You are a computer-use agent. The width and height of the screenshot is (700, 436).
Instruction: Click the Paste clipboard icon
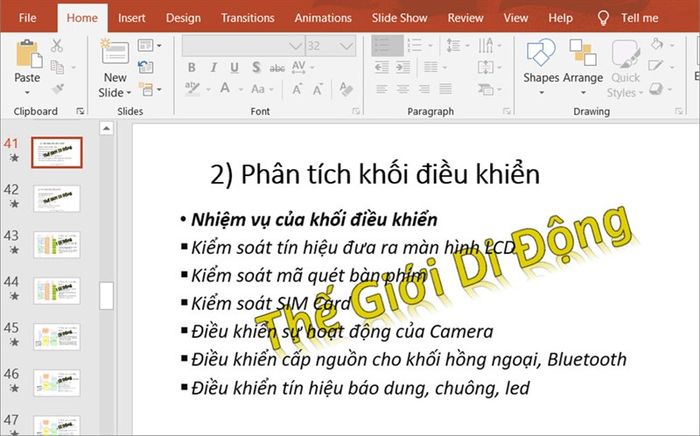[x=29, y=54]
